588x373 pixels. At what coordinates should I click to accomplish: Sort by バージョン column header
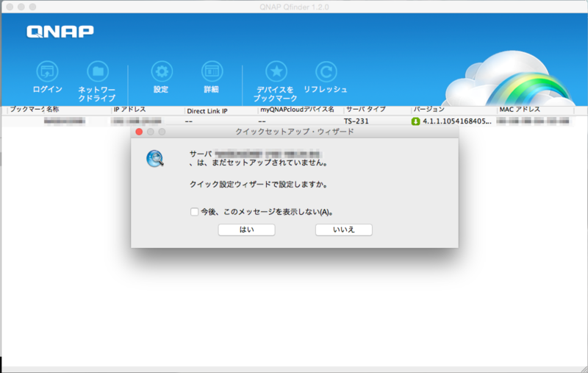429,110
